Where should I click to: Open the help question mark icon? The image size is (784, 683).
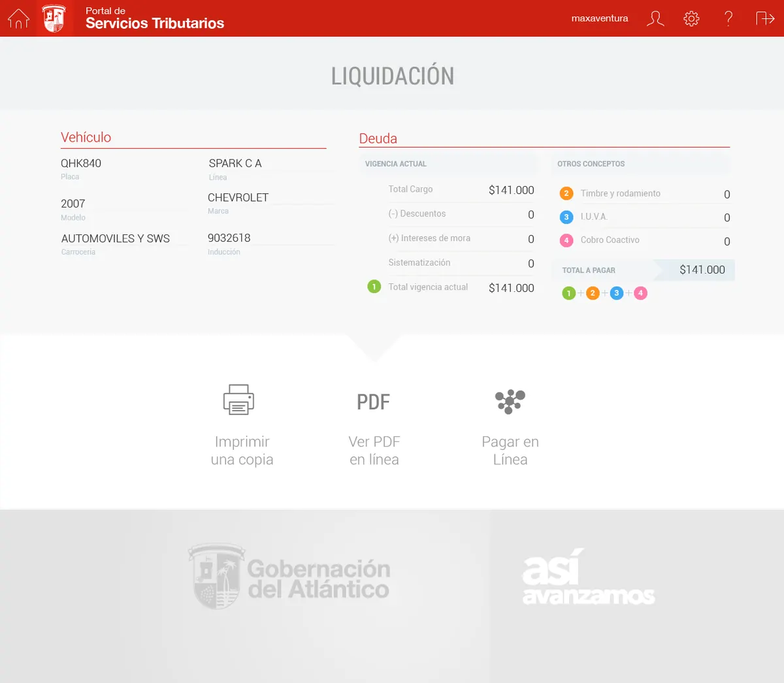728,18
